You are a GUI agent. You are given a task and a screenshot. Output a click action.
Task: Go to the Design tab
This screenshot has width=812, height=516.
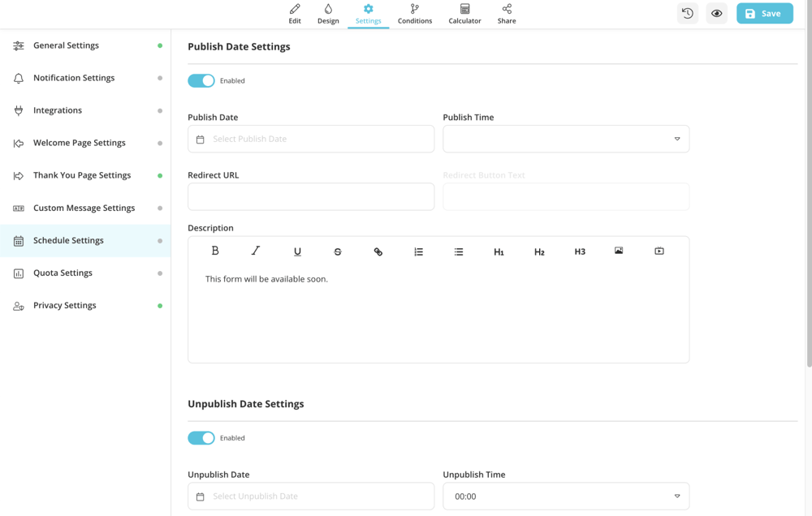328,14
